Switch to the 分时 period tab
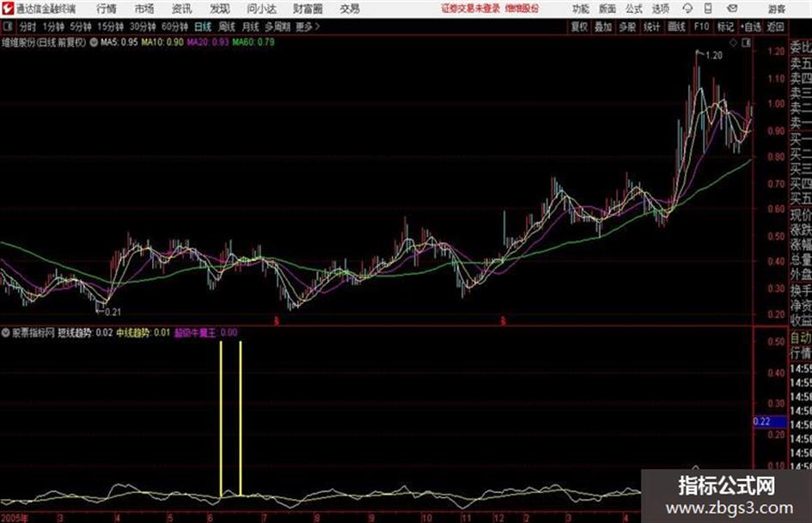812x523 pixels. [x=27, y=27]
